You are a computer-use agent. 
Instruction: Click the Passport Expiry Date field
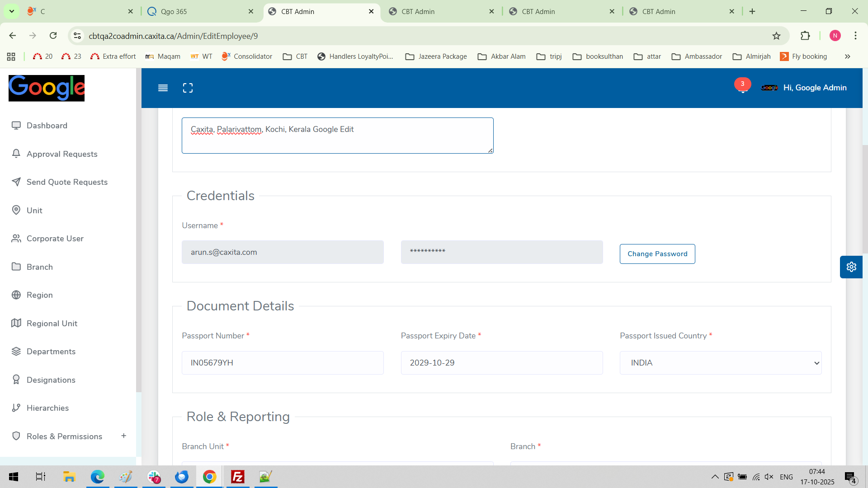tap(501, 363)
